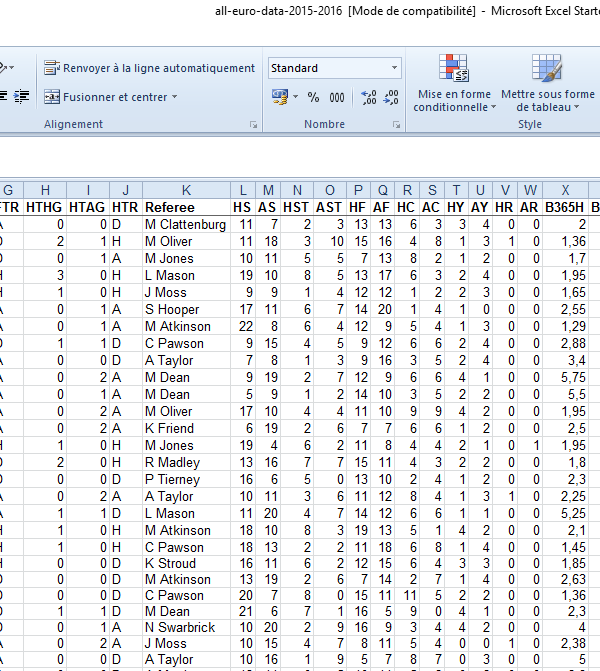This screenshot has width=600, height=671.
Task: Apply thousands separator (000) style
Action: tap(337, 97)
